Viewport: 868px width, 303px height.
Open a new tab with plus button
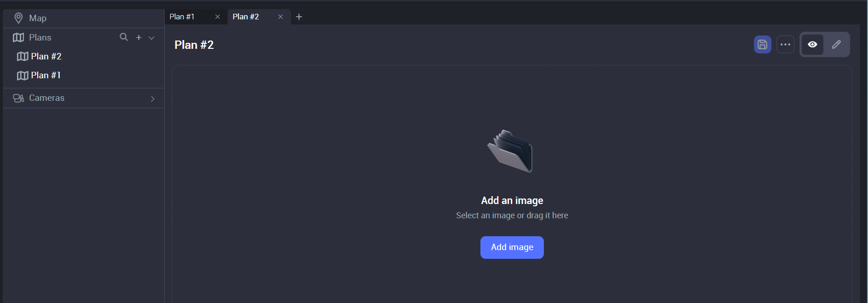pos(299,17)
